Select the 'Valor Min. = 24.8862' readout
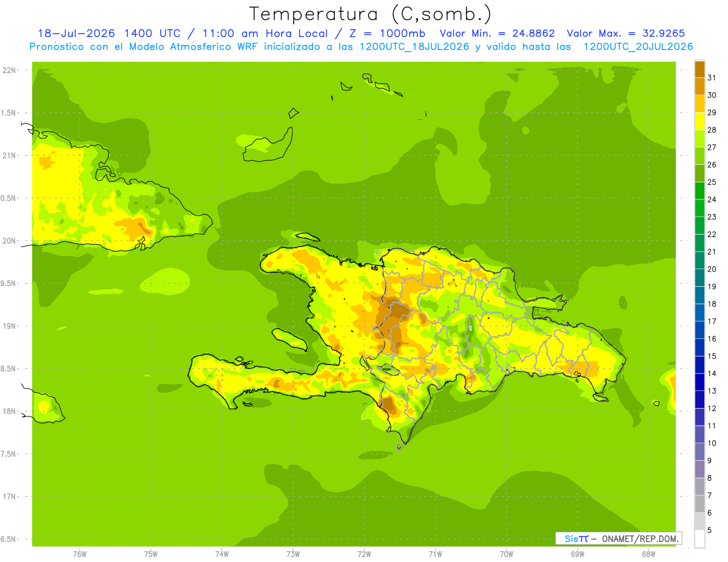728x562 pixels. click(497, 33)
